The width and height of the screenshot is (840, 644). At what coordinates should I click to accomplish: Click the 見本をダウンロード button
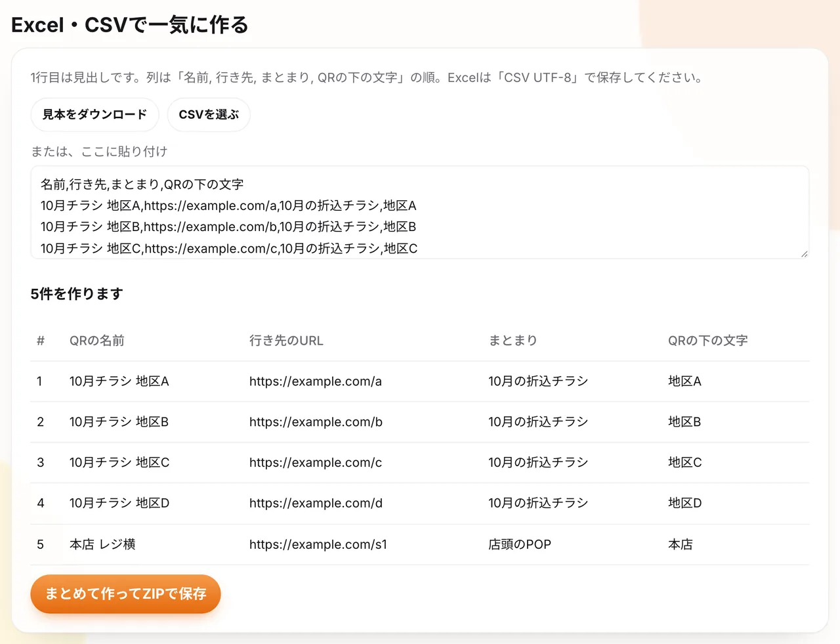click(x=94, y=115)
